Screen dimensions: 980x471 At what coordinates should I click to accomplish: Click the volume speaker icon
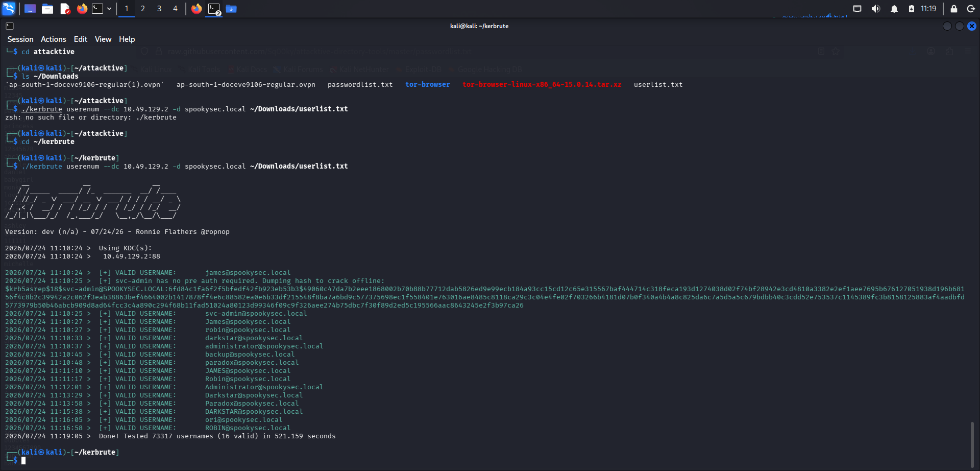876,9
